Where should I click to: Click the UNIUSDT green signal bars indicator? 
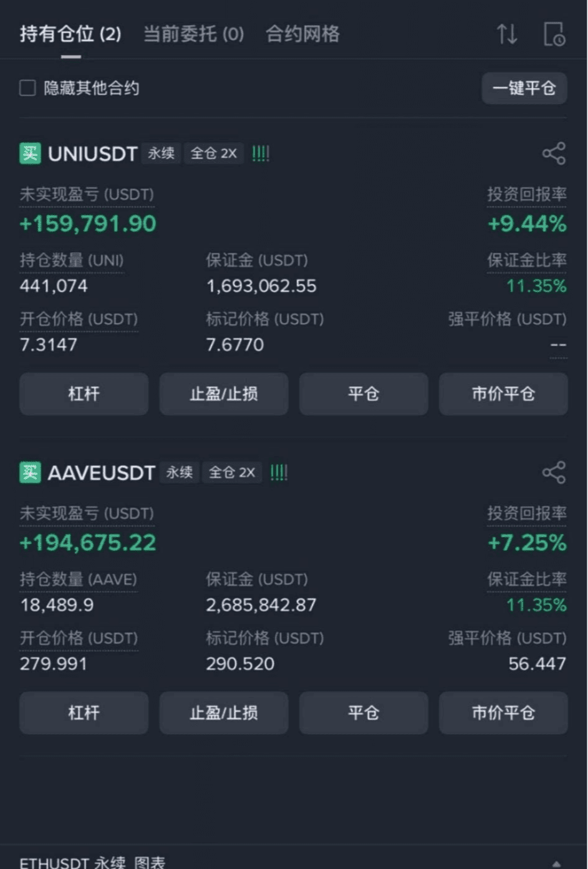click(x=261, y=153)
